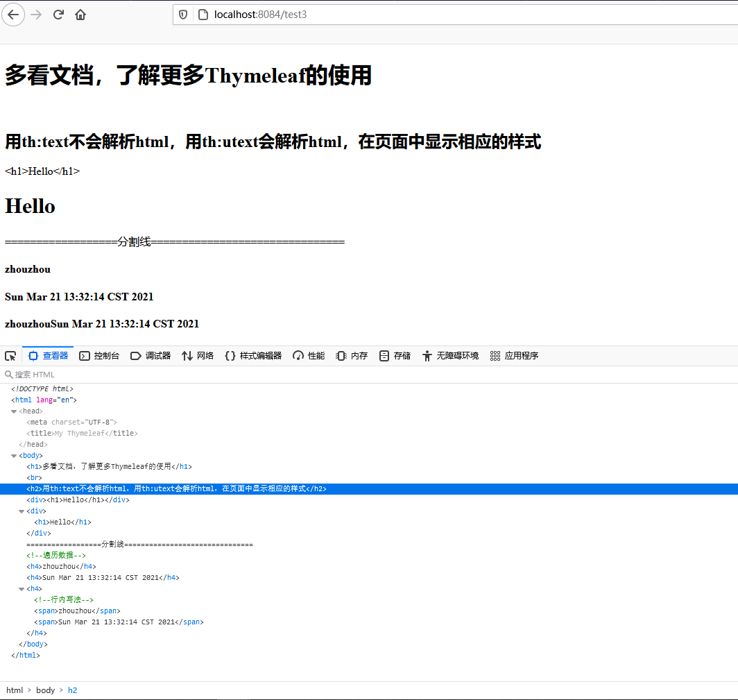Open the 调试器 debugger tab
738x700 pixels.
pos(151,356)
